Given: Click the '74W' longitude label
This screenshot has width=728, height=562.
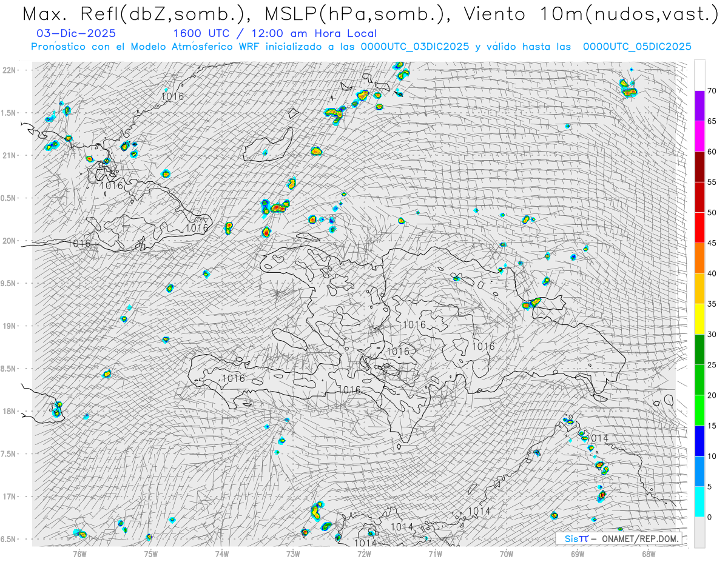Looking at the screenshot, I should pos(222,554).
